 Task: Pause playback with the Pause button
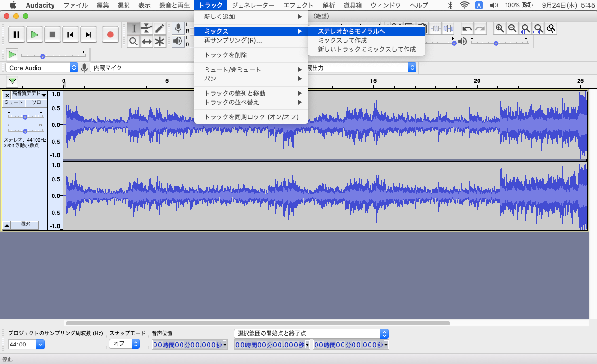coord(17,34)
